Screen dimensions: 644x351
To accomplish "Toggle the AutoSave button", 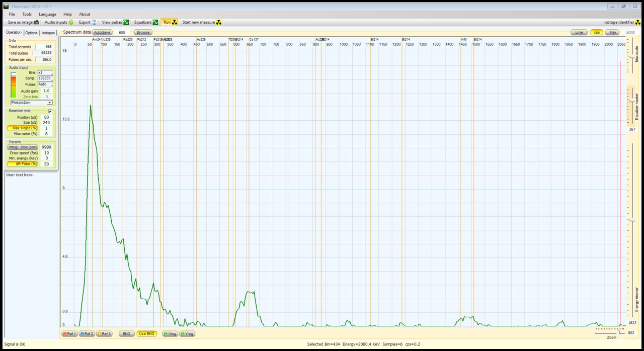I will pyautogui.click(x=102, y=32).
